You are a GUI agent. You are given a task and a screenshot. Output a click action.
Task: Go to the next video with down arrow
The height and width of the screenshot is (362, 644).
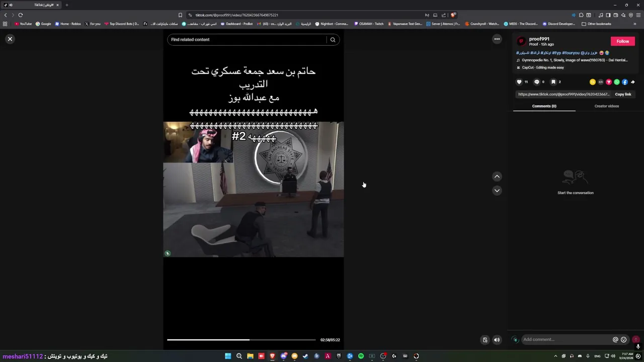(x=497, y=191)
